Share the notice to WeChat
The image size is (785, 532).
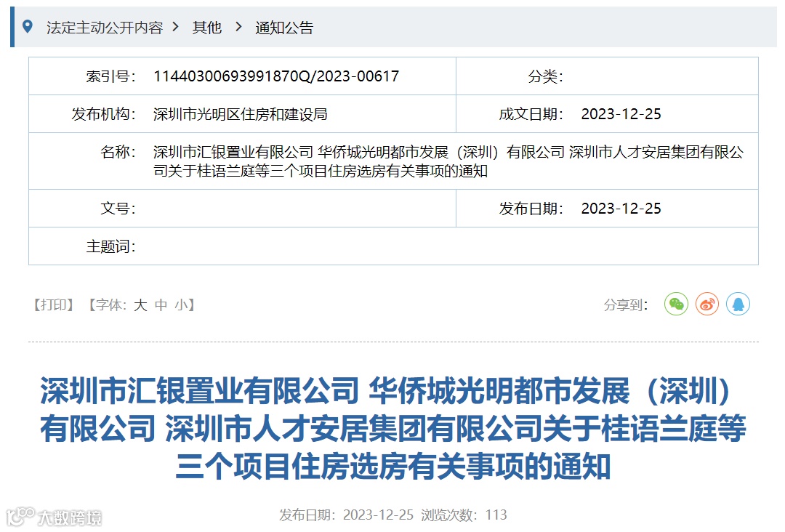(x=676, y=304)
